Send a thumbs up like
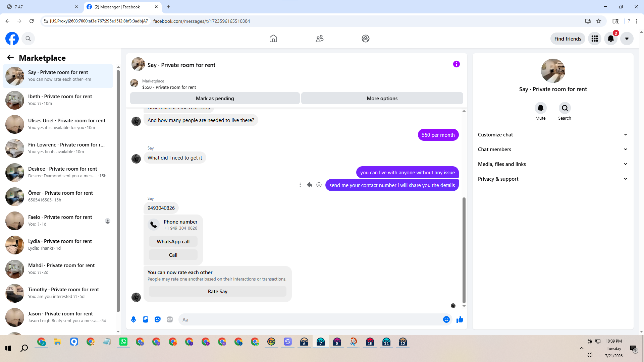This screenshot has width=644, height=362. coord(460,319)
